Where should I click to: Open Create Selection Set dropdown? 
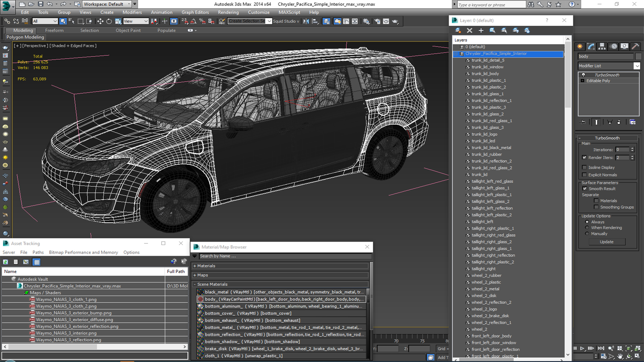tap(269, 21)
